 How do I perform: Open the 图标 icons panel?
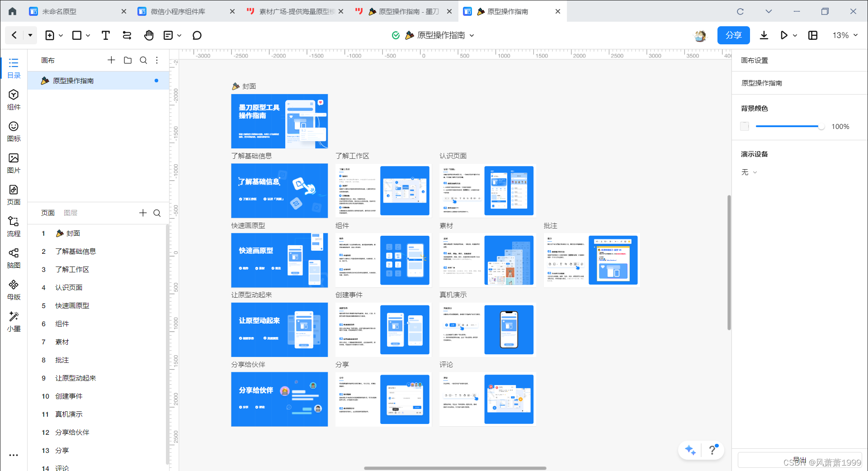[14, 132]
